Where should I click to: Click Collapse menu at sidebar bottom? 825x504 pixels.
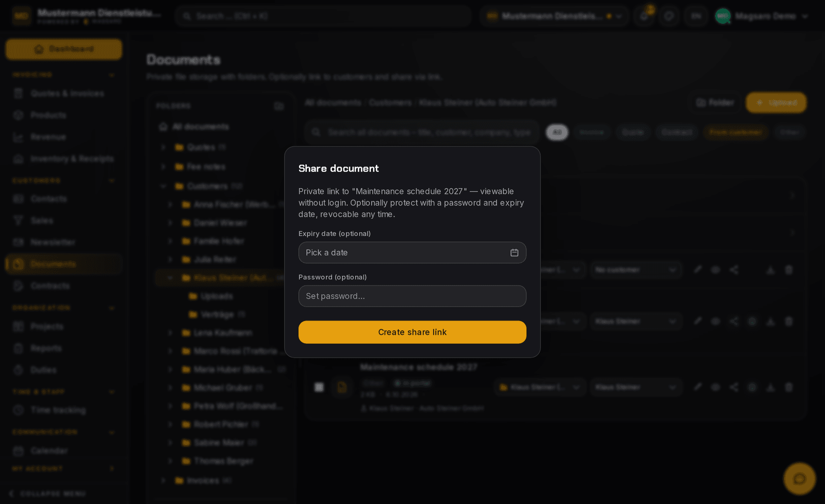pos(47,493)
